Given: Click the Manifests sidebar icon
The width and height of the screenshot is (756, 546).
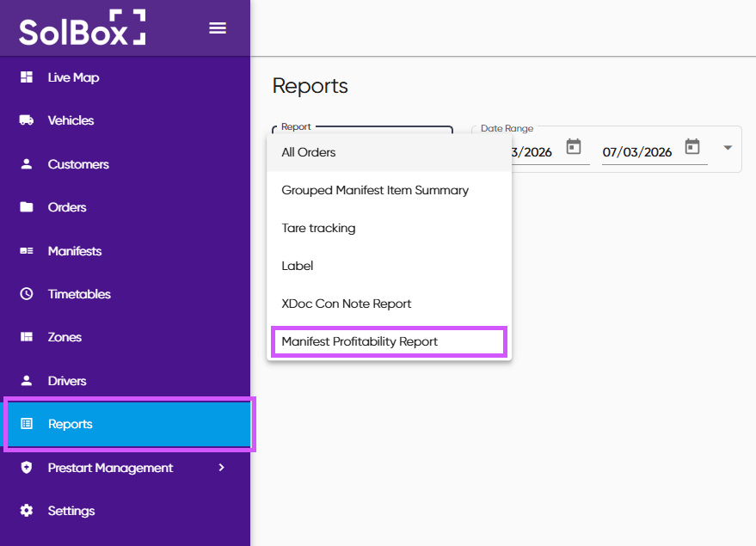Looking at the screenshot, I should click(27, 251).
